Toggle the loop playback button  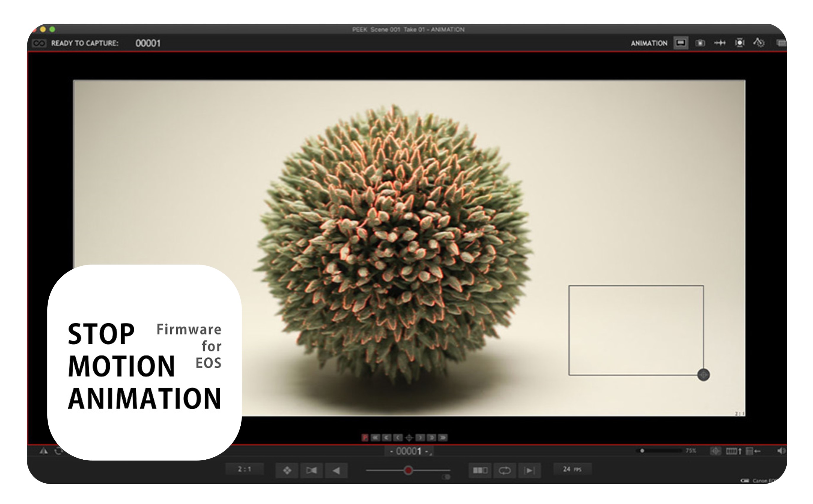point(504,470)
